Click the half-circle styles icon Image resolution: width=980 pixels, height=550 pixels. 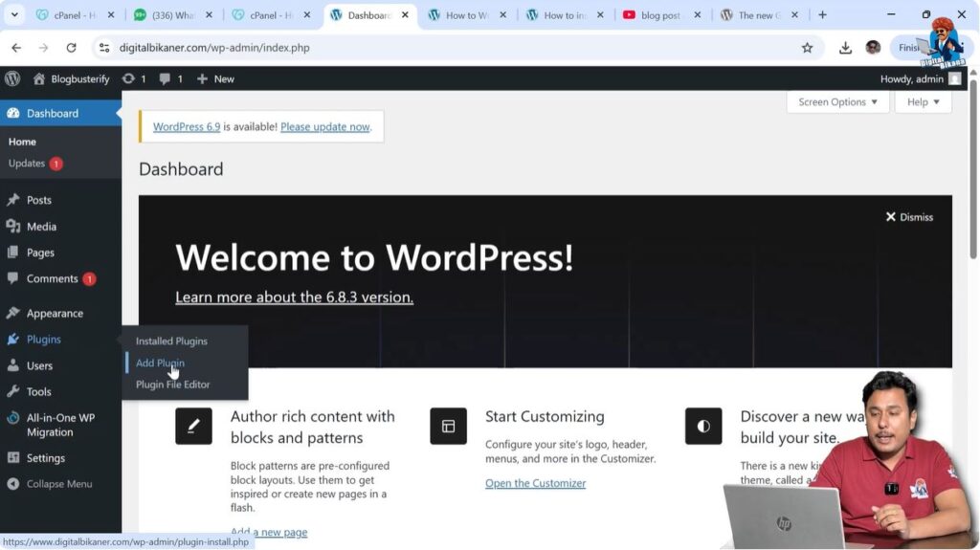click(x=703, y=427)
